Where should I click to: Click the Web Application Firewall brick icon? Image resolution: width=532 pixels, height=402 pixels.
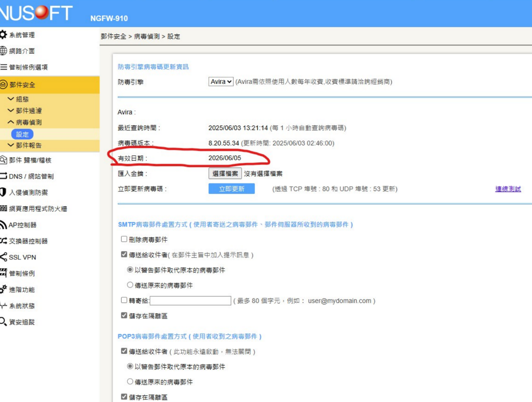click(x=4, y=208)
